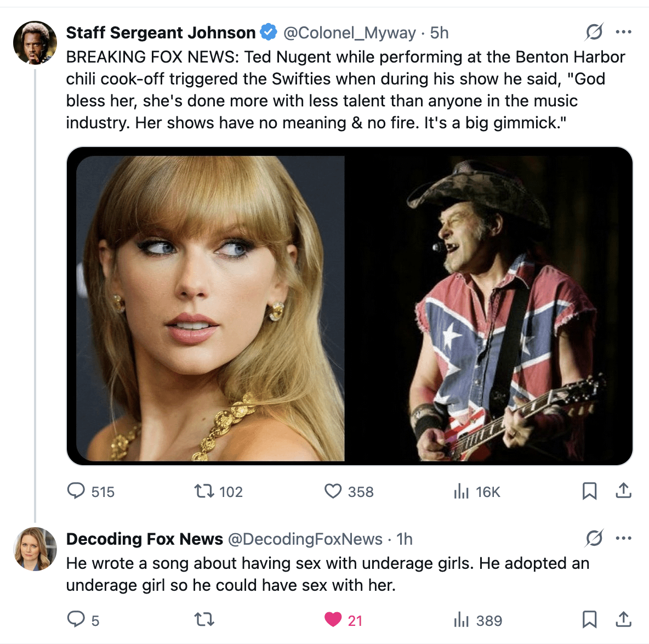Screen dimensions: 649x644
Task: View analytics for the 389 views reply
Action: point(462,620)
